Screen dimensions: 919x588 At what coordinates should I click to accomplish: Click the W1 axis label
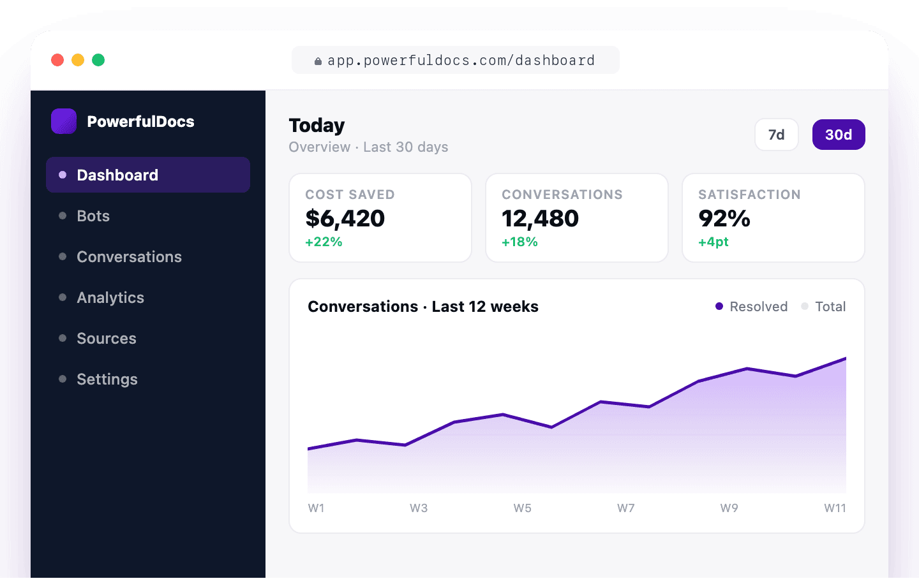[x=316, y=508]
